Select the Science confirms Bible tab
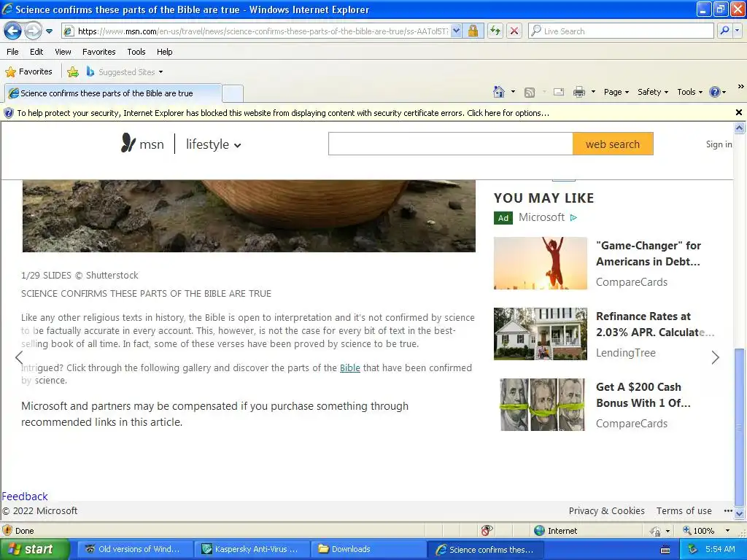 point(113,93)
